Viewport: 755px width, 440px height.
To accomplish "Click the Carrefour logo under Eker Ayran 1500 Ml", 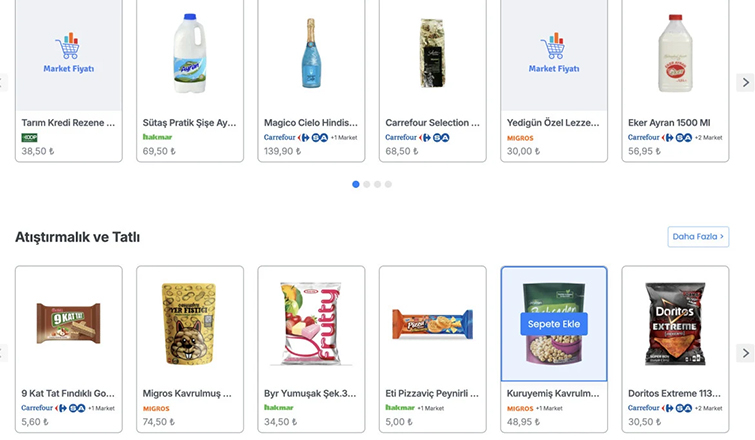I will coord(643,137).
